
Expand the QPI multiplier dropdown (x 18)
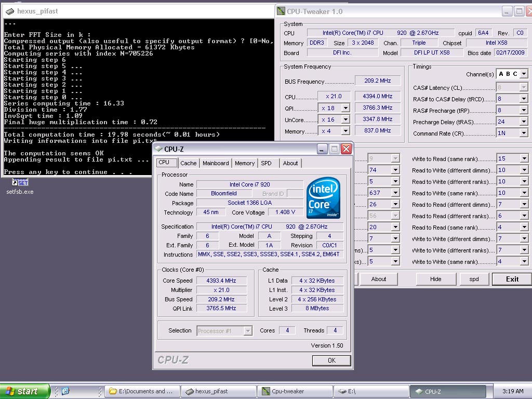coord(345,108)
